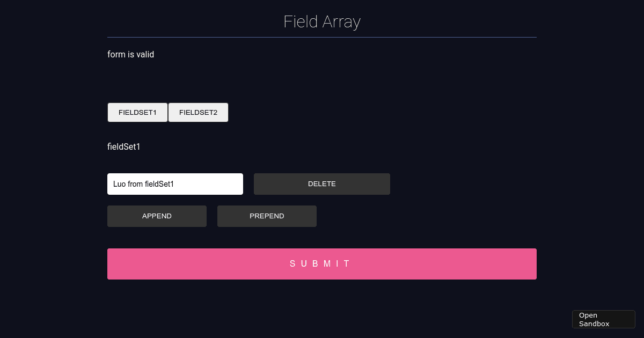This screenshot has width=644, height=338.
Task: Click the 'Field Array' page heading
Action: pyautogui.click(x=322, y=22)
